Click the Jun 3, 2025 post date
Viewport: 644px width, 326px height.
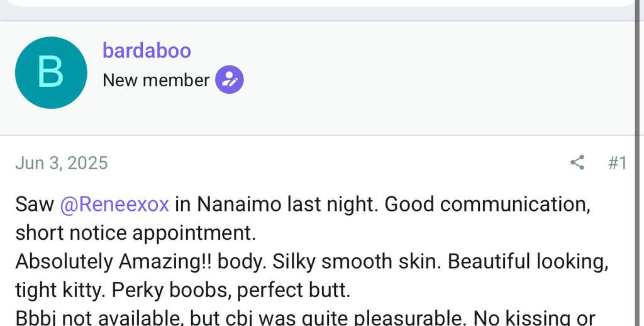coord(62,163)
